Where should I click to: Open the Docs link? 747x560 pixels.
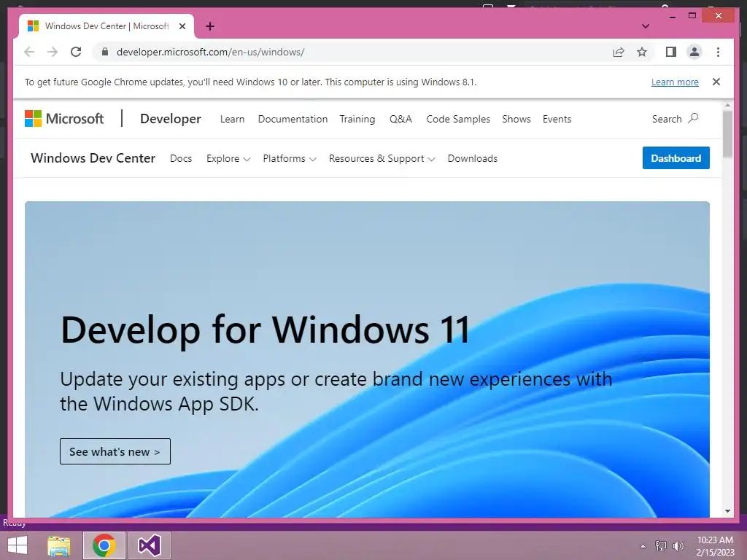(x=181, y=158)
